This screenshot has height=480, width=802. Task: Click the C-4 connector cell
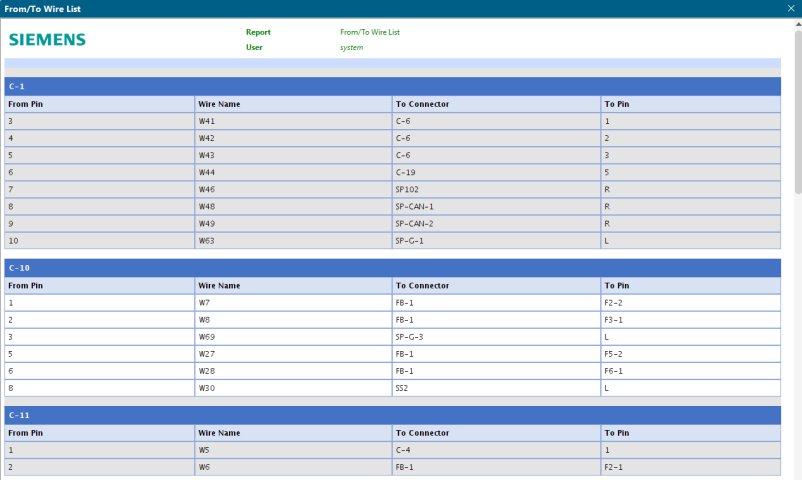pos(496,450)
